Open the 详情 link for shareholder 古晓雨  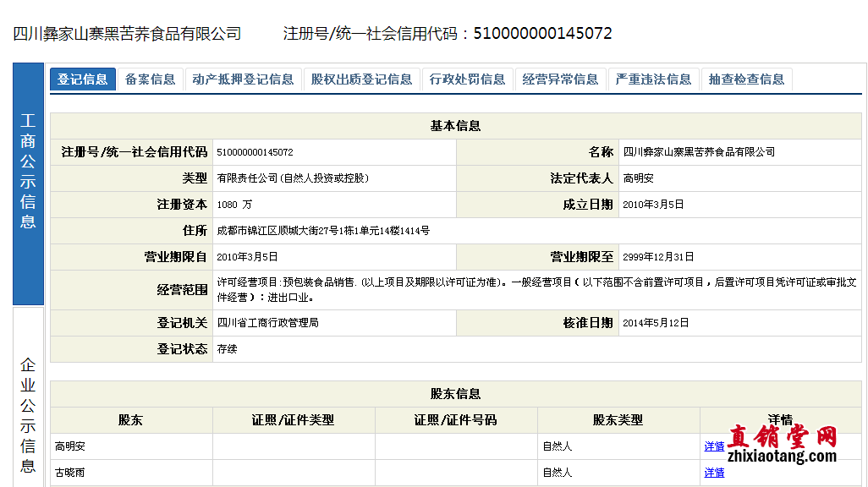point(714,473)
